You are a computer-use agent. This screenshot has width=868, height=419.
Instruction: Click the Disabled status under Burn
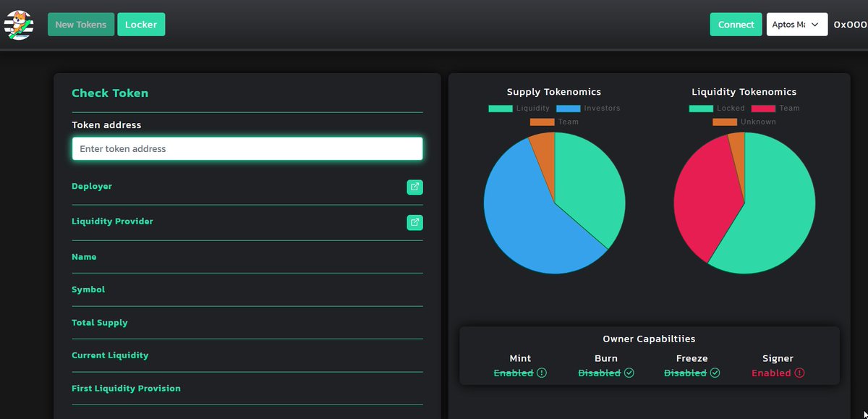point(600,373)
